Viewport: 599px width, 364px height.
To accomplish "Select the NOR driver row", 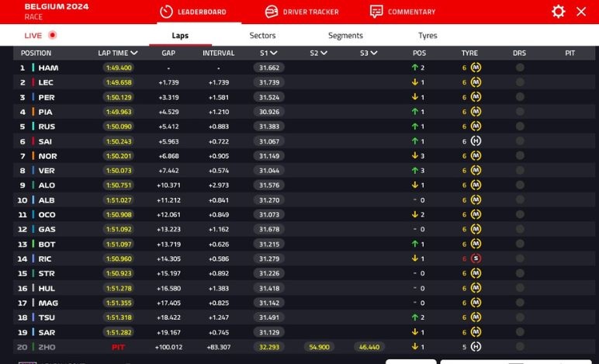I will pos(47,156).
